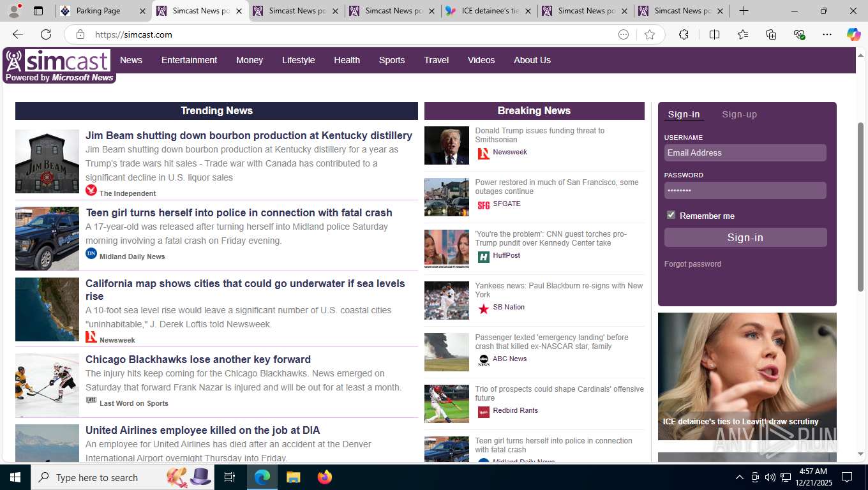The width and height of the screenshot is (868, 490).
Task: Refresh the page with reload icon
Action: coord(46,34)
